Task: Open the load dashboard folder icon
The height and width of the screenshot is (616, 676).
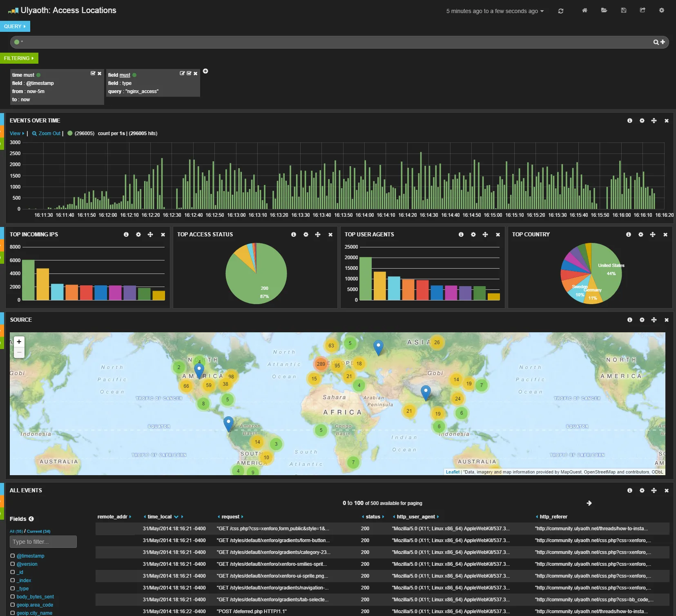Action: tap(604, 11)
